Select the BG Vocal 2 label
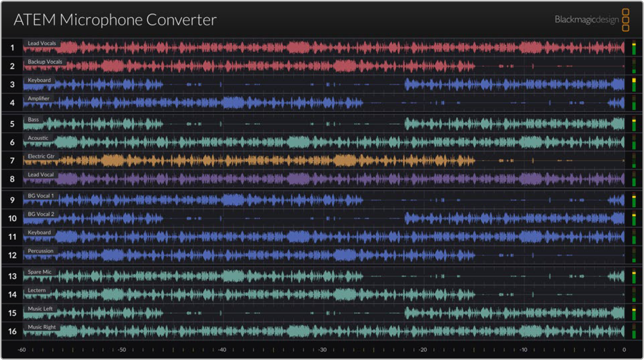 tap(41, 214)
